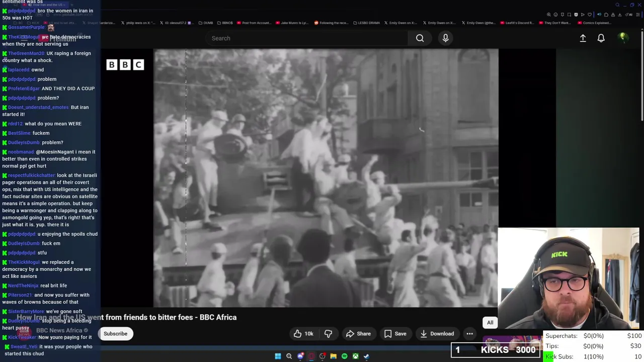Open the Windows Start menu

[x=278, y=356]
